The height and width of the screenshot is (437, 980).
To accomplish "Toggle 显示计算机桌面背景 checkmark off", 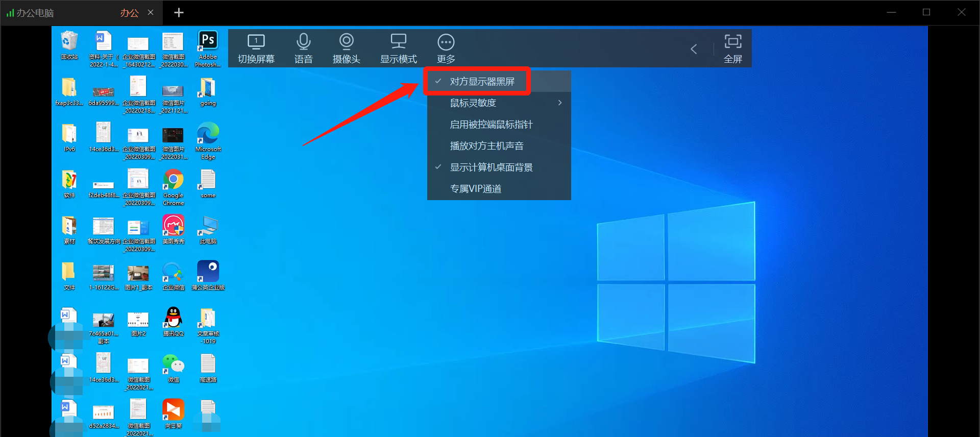I will 491,167.
